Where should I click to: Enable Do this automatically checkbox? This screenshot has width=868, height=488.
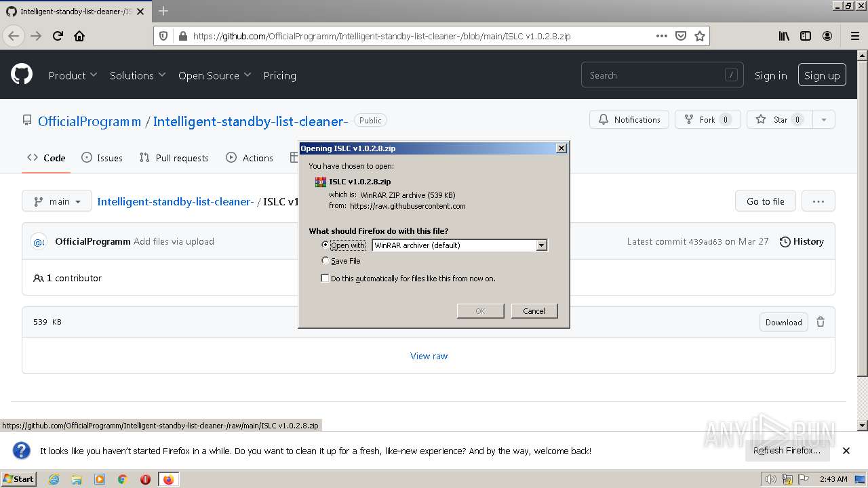[325, 279]
